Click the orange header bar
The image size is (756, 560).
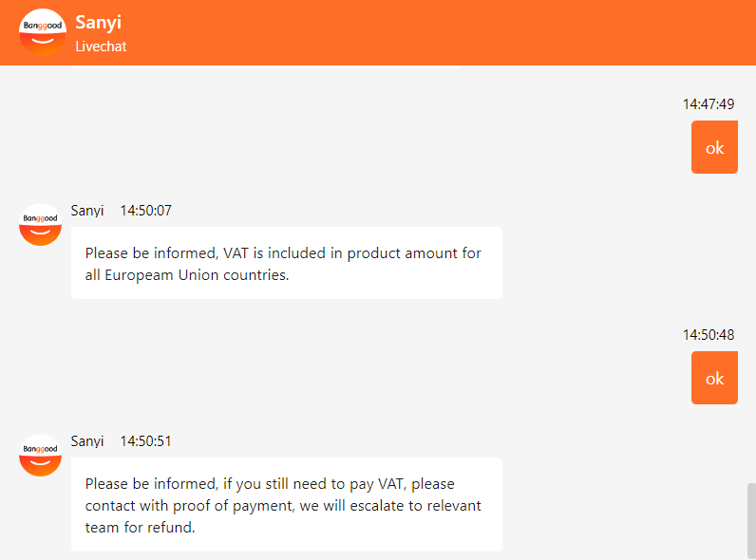(x=378, y=32)
